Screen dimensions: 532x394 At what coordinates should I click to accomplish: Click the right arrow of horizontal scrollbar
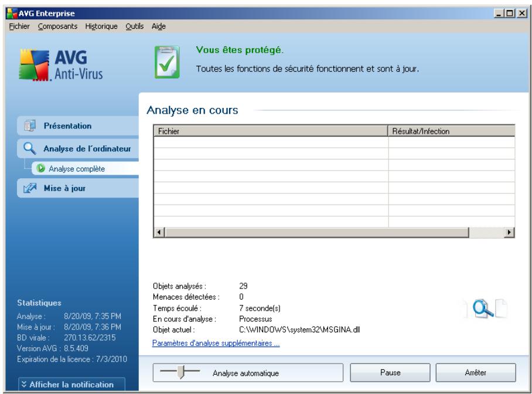[x=509, y=232]
